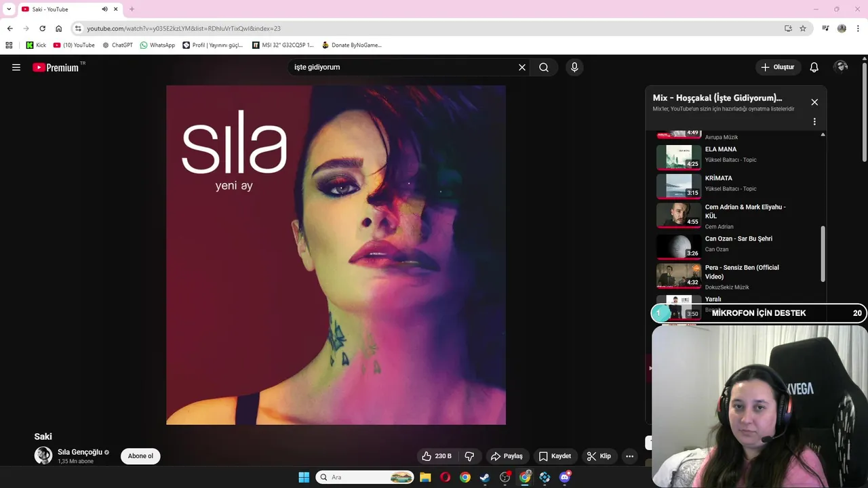Mute the tab via speaker icon
Image resolution: width=868 pixels, height=488 pixels.
105,9
